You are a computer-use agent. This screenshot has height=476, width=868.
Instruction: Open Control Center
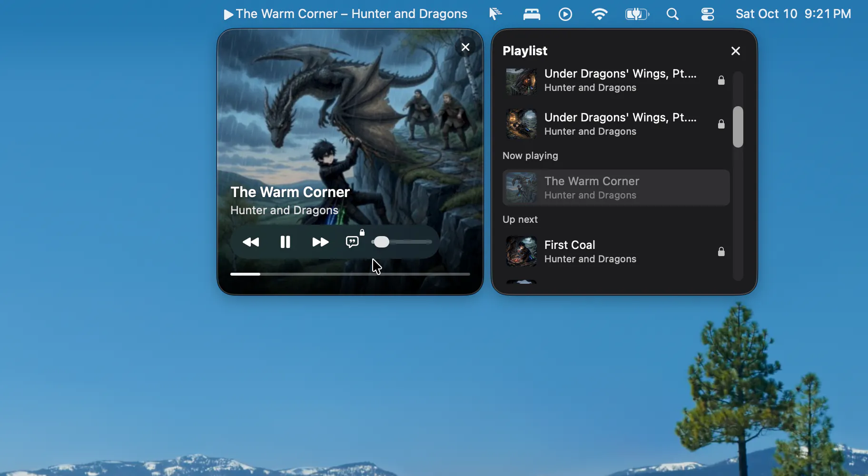(x=708, y=14)
